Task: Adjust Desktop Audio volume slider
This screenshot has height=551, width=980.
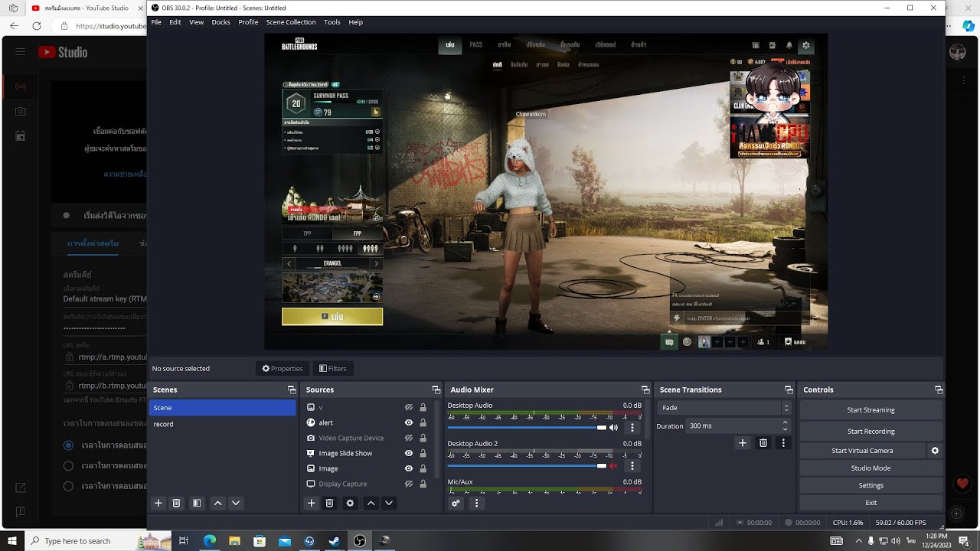Action: pyautogui.click(x=527, y=428)
